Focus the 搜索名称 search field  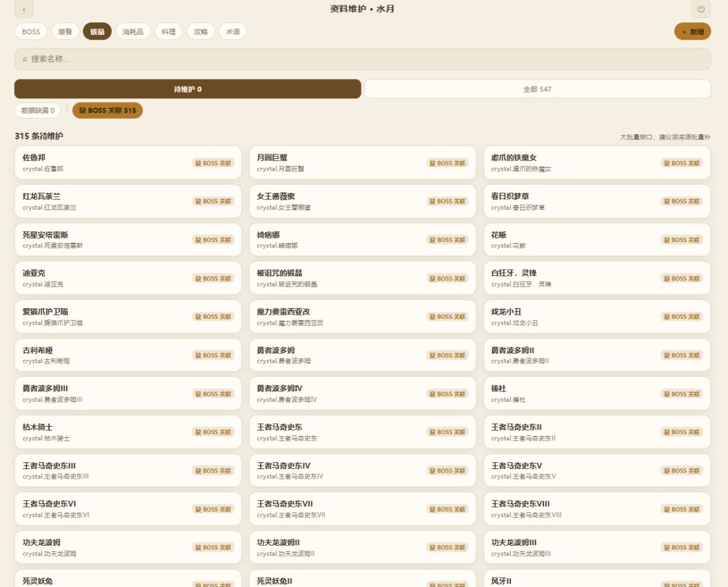pos(362,59)
